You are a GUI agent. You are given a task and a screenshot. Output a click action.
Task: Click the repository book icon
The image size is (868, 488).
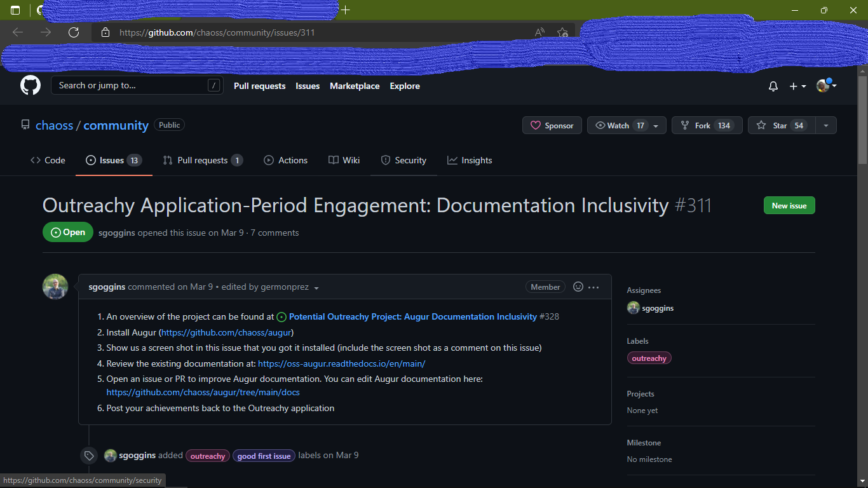click(x=25, y=125)
